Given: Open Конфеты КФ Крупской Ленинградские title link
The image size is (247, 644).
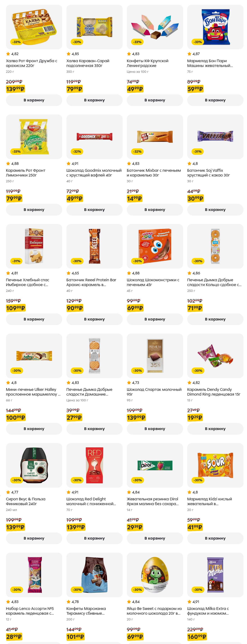Looking at the screenshot, I should coord(148,63).
